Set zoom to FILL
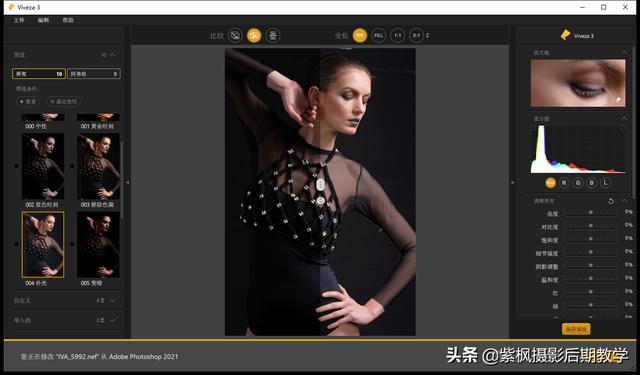This screenshot has height=375, width=640. 378,36
